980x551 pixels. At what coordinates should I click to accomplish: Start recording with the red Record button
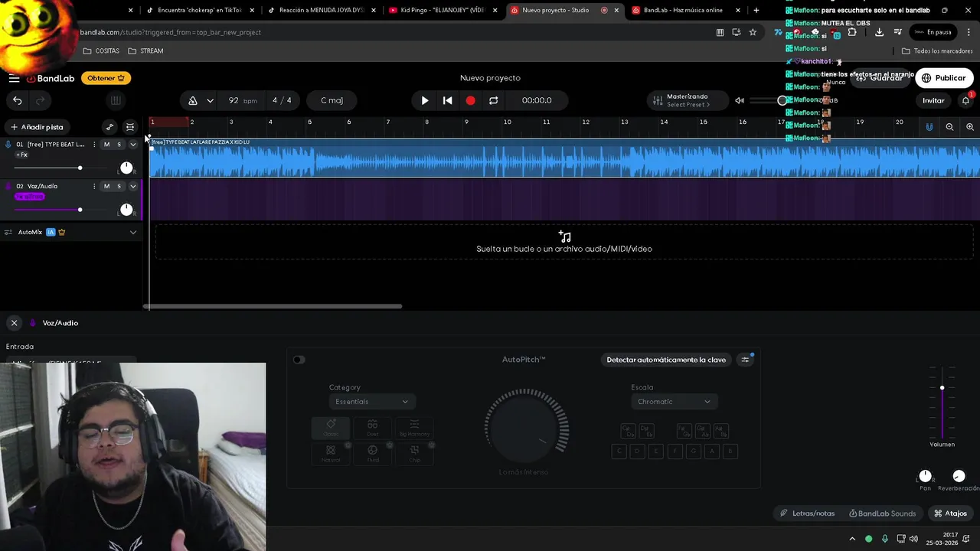(x=470, y=100)
